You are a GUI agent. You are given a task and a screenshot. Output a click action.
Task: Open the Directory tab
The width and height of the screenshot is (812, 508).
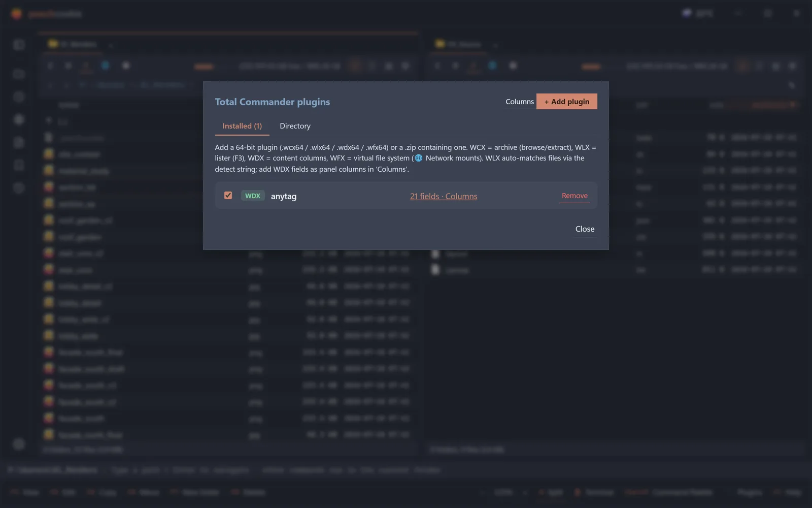(x=295, y=126)
